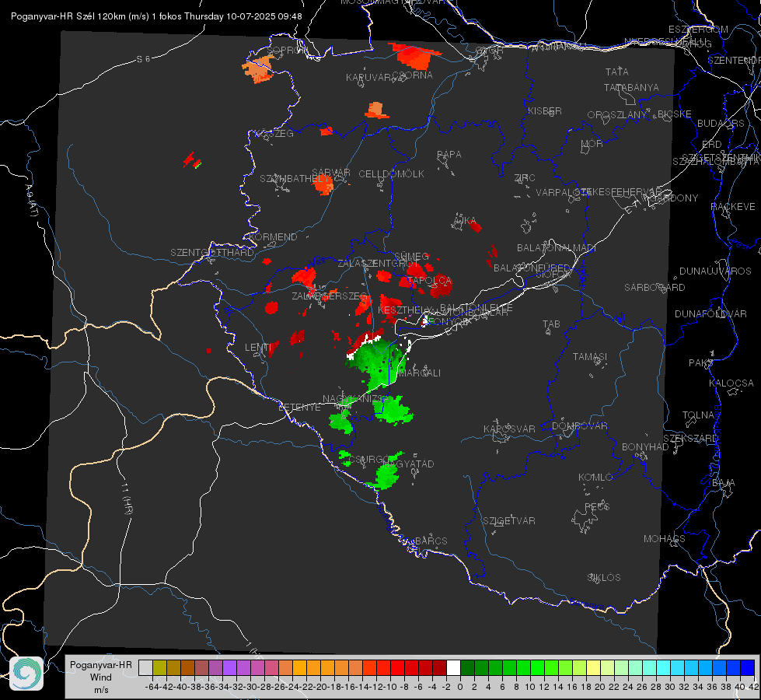
Task: Click the CELLDOMOLK label
Action: pyautogui.click(x=391, y=174)
